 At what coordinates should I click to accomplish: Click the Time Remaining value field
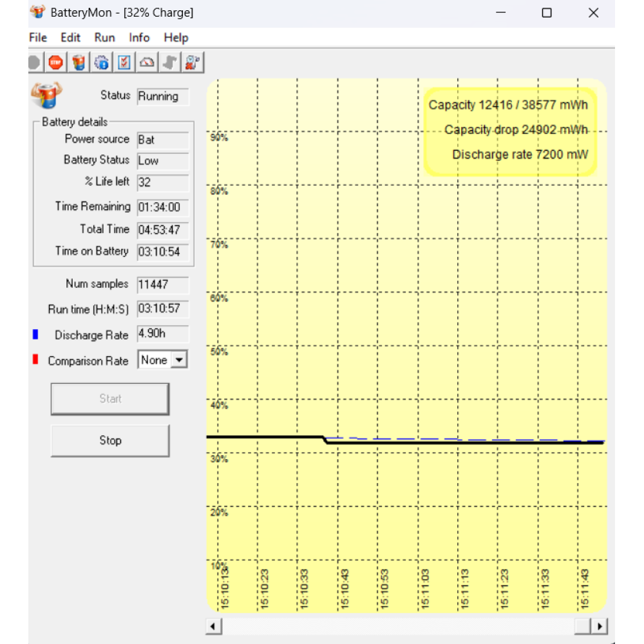point(162,207)
